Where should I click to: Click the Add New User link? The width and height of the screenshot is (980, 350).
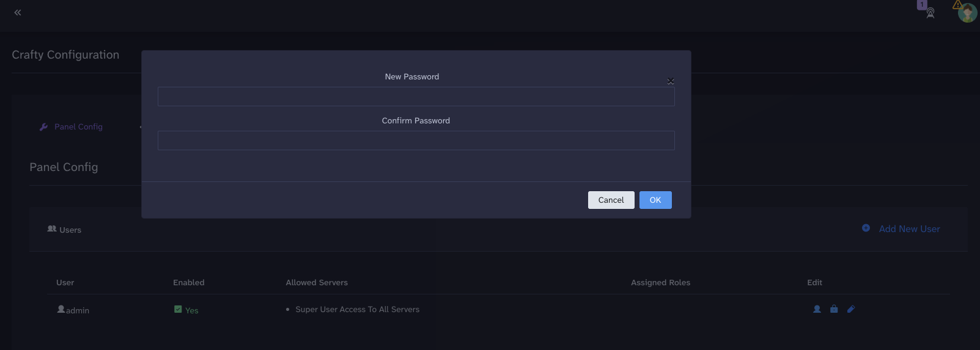click(x=909, y=229)
